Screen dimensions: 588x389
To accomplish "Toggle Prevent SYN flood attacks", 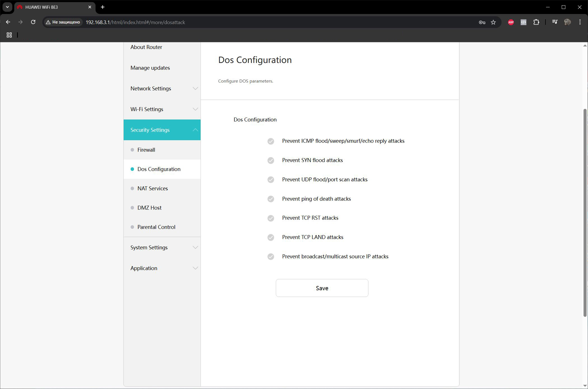I will pyautogui.click(x=271, y=160).
